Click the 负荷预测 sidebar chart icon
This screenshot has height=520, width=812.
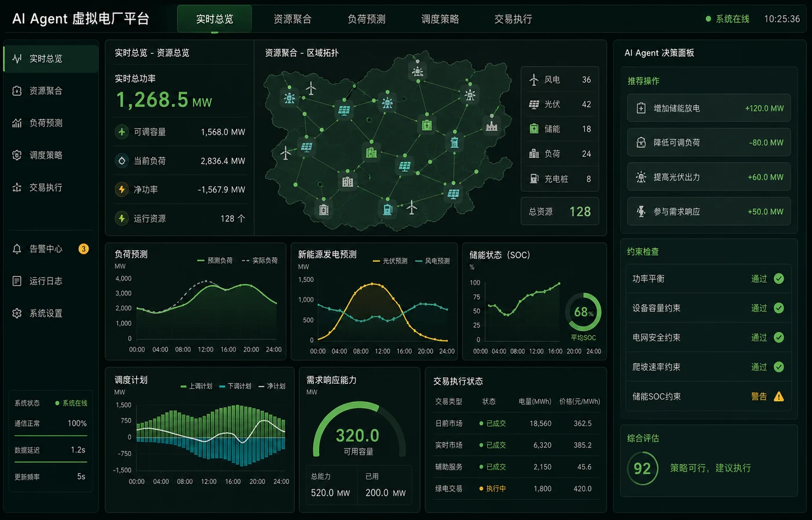coord(17,123)
